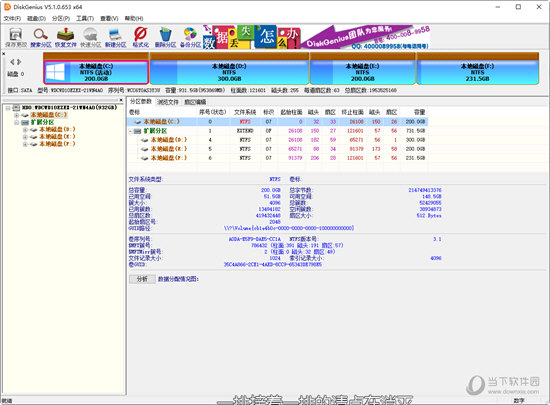Screen dimensions: 550x405
Task: Click the Windows logo on the C: partition bar
Action: tap(55, 72)
